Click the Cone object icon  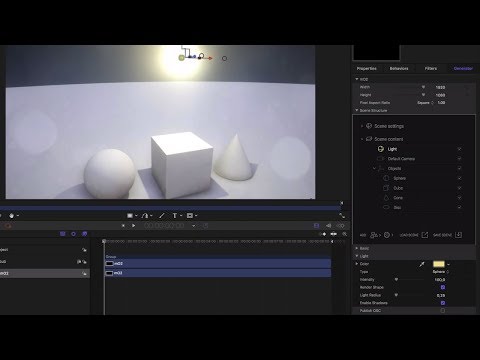tap(386, 198)
